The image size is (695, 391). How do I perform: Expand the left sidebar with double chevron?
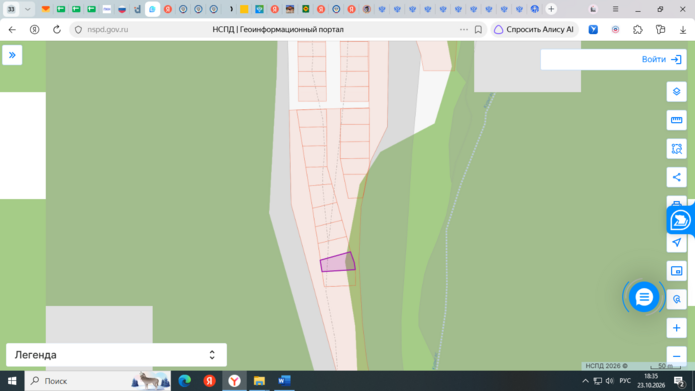12,55
